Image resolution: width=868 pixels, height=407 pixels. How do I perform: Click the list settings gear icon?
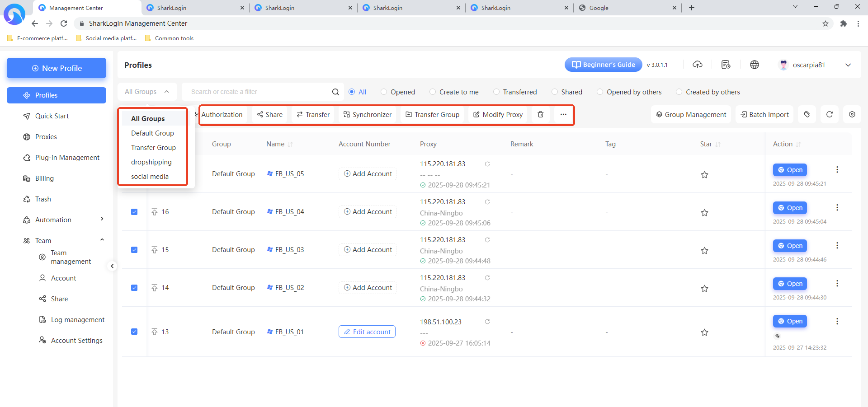point(852,115)
